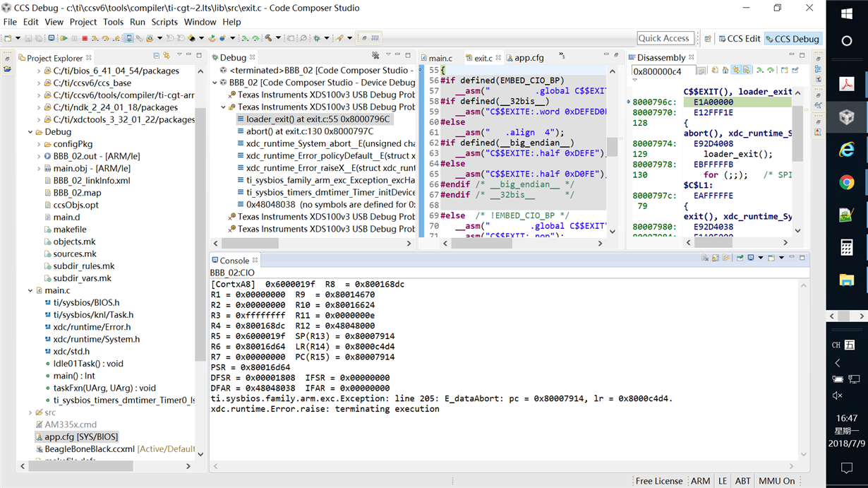The image size is (868, 488).
Task: Select abort() at exit.c:130 stack frame
Action: [x=309, y=131]
